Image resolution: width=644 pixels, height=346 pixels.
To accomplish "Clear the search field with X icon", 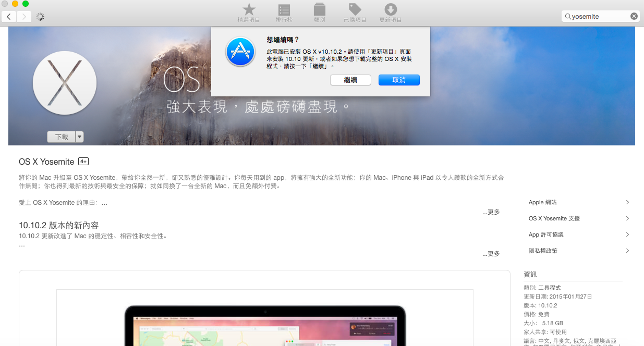I will [x=634, y=16].
